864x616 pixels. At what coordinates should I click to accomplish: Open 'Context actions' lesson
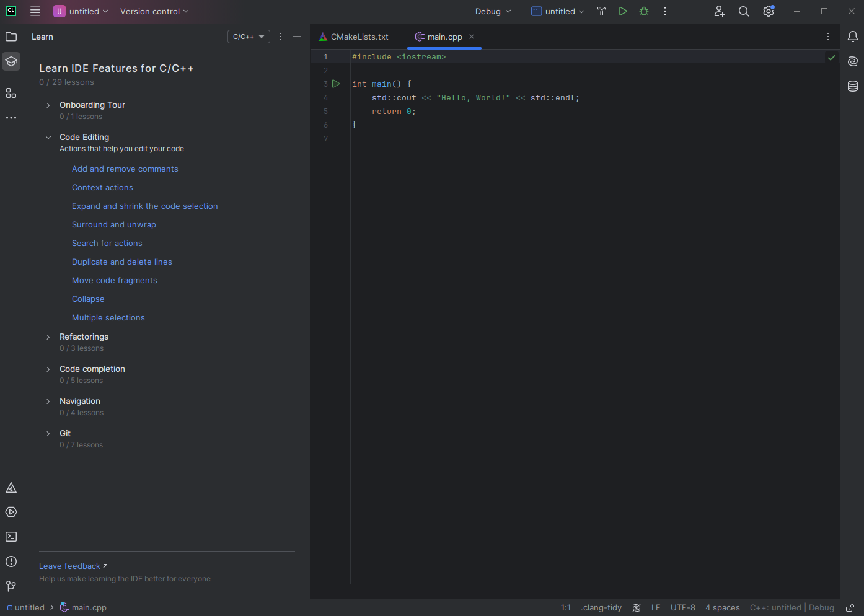pyautogui.click(x=102, y=187)
